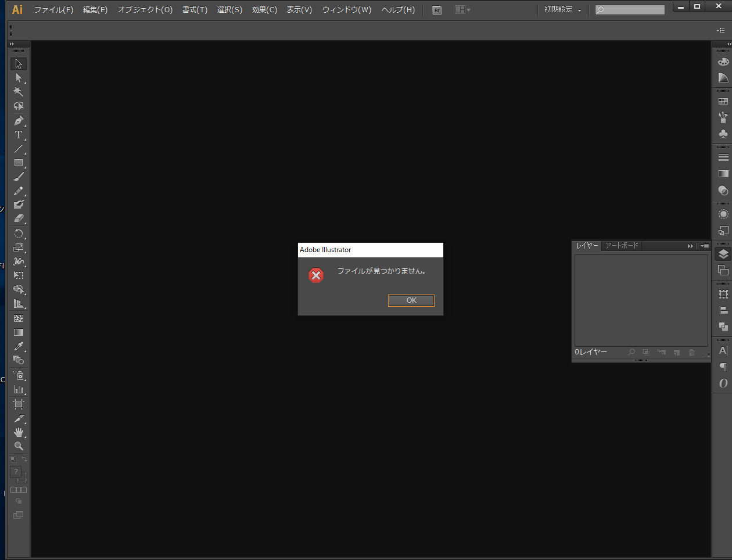732x560 pixels.
Task: Select the Magic Wand tool
Action: pos(19,92)
